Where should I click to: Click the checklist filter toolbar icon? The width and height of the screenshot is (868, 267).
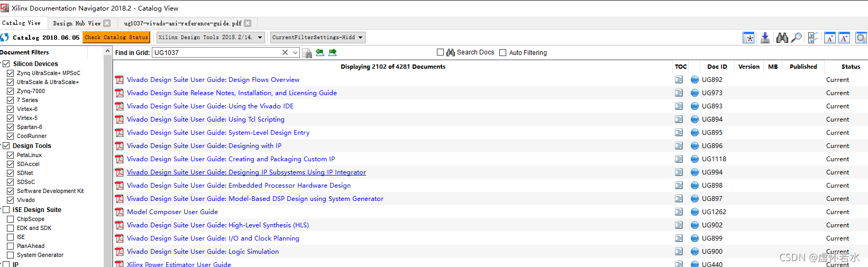tap(813, 38)
